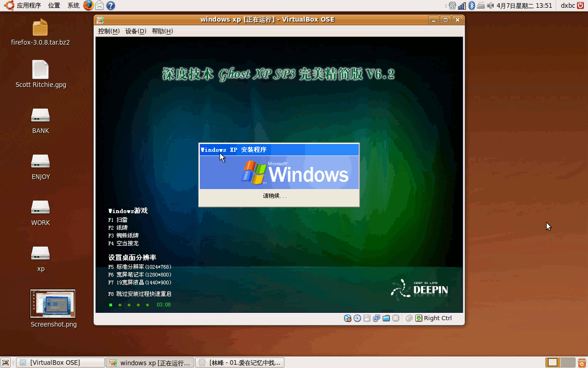The height and width of the screenshot is (368, 588).
Task: Click the F4 空当接龙 game option text
Action: [124, 243]
